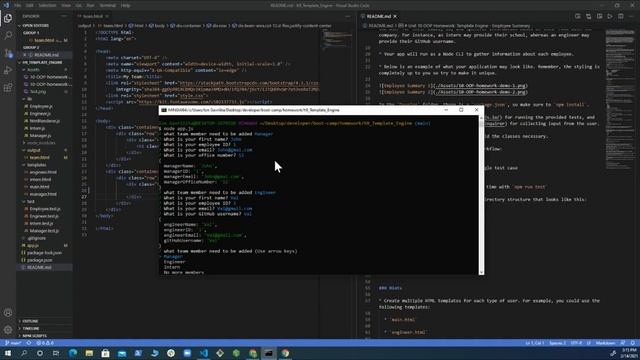Viewport: 640px width, 360px height.
Task: Open manager.html in templates folder
Action: (x=43, y=194)
